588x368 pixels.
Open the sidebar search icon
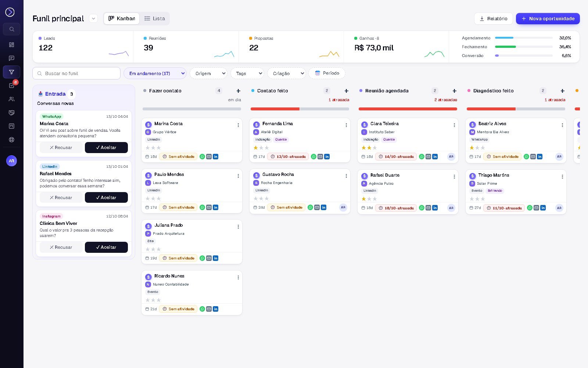(12, 29)
